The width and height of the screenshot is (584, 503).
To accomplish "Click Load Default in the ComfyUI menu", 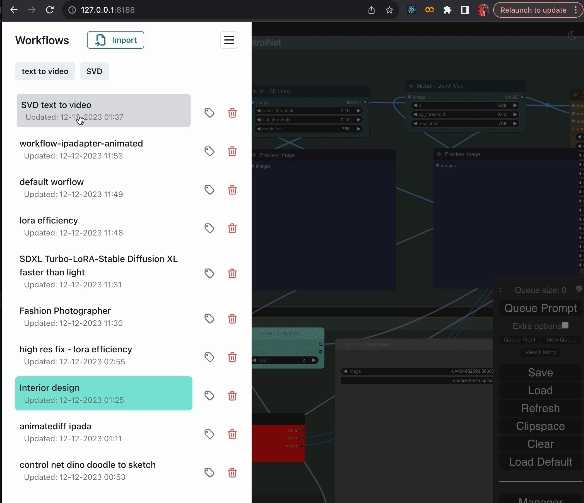I will click(x=540, y=462).
